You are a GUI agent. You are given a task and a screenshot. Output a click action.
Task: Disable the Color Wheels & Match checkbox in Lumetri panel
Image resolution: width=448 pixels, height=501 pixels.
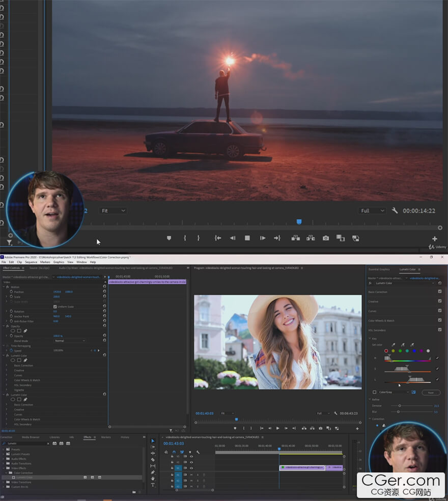point(440,320)
